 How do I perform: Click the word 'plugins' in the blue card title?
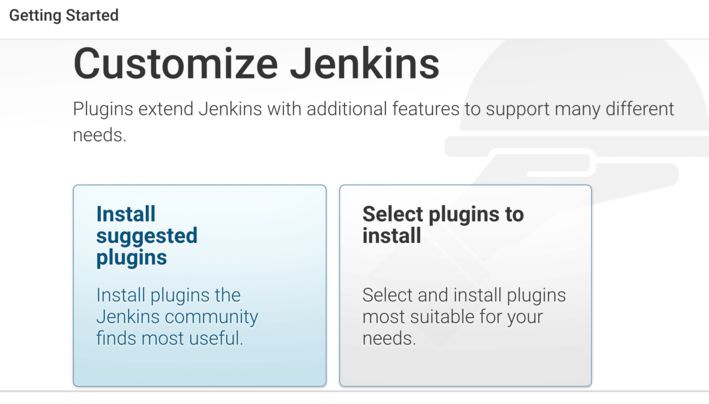[x=132, y=258]
